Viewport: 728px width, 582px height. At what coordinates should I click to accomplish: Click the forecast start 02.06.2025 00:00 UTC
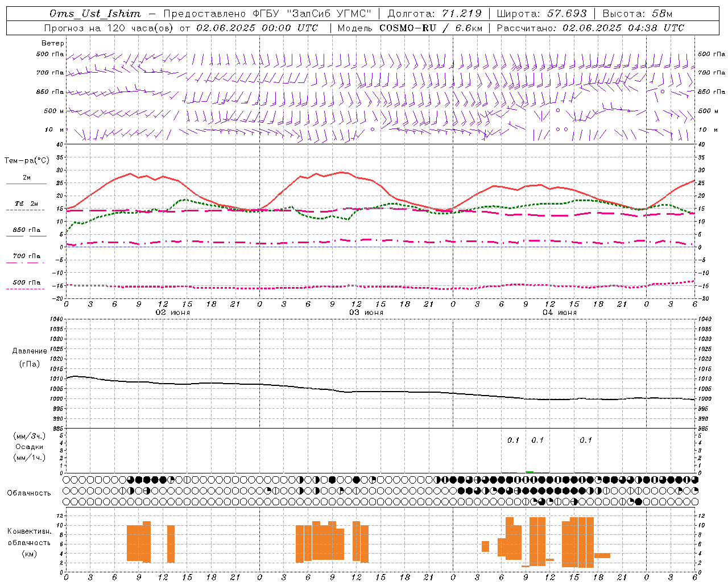257,28
